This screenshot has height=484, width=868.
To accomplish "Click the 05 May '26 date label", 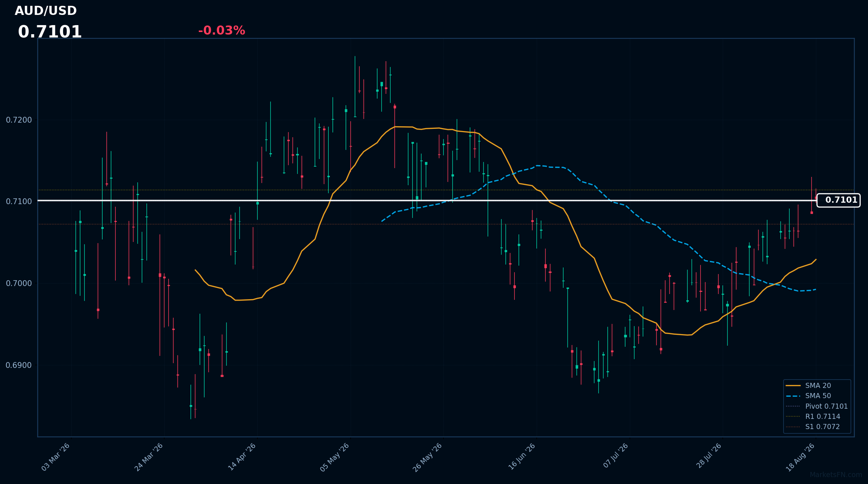I will point(335,457).
